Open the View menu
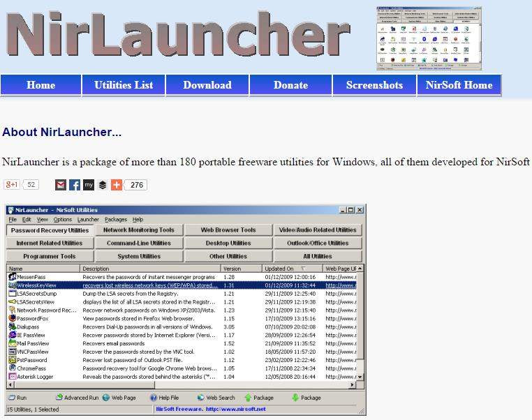This screenshot has height=420, width=532. coord(43,219)
